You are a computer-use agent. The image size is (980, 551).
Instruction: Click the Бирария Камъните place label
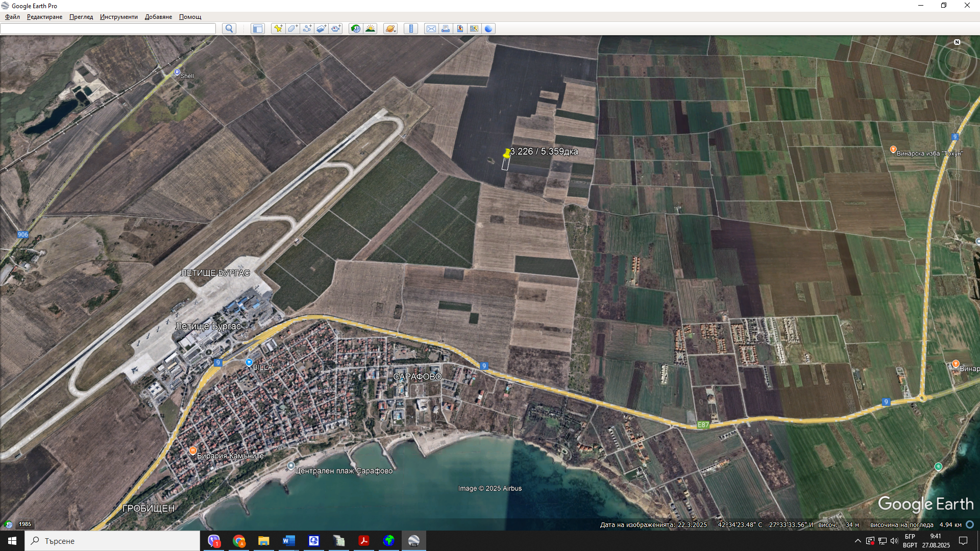(x=230, y=456)
